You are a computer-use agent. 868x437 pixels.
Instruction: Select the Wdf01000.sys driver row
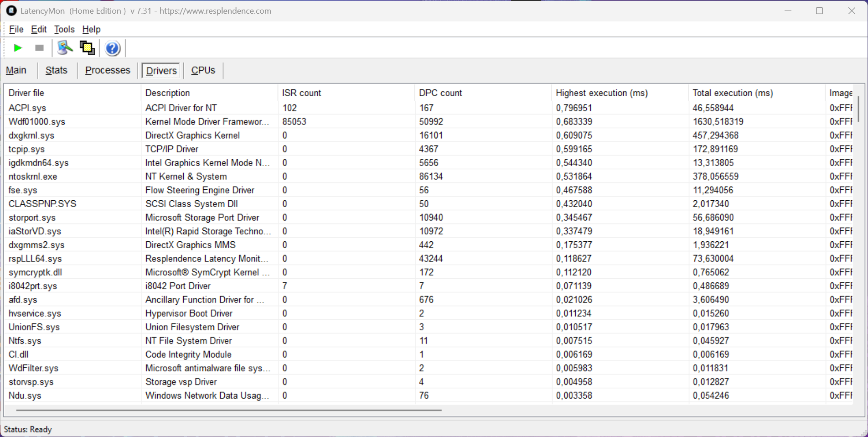pyautogui.click(x=37, y=122)
